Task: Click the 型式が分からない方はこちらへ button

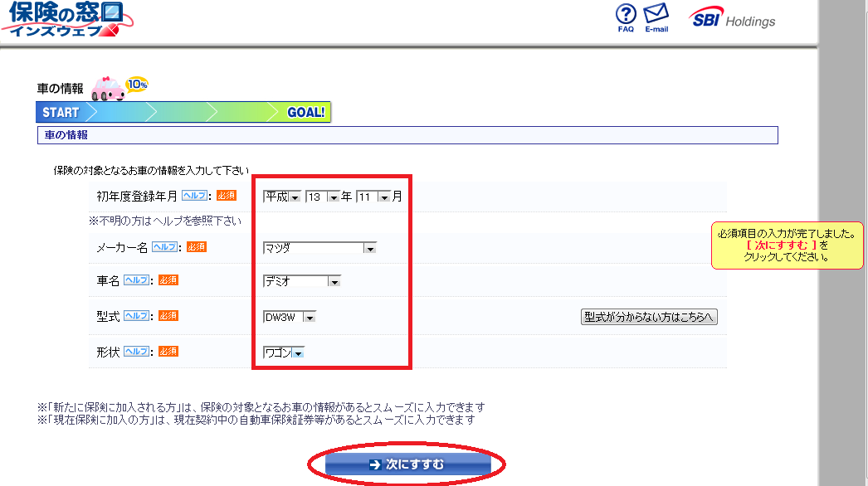Action: (648, 317)
